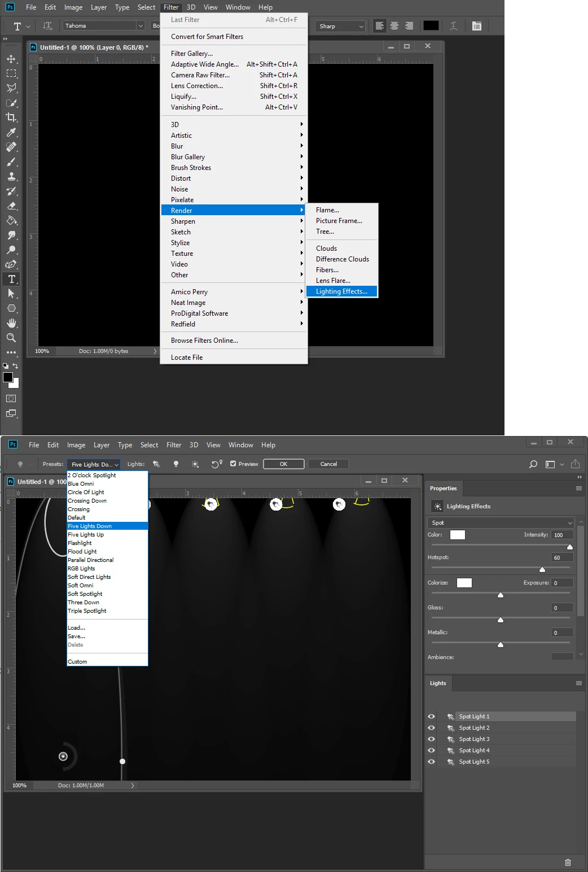
Task: Click the search magnifier in lower window
Action: 533,464
